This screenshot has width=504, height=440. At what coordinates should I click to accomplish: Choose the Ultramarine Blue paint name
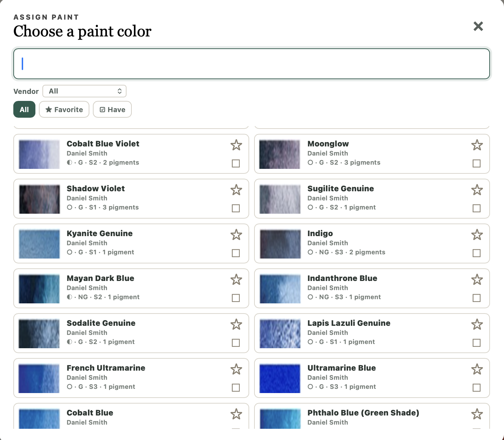[342, 368]
